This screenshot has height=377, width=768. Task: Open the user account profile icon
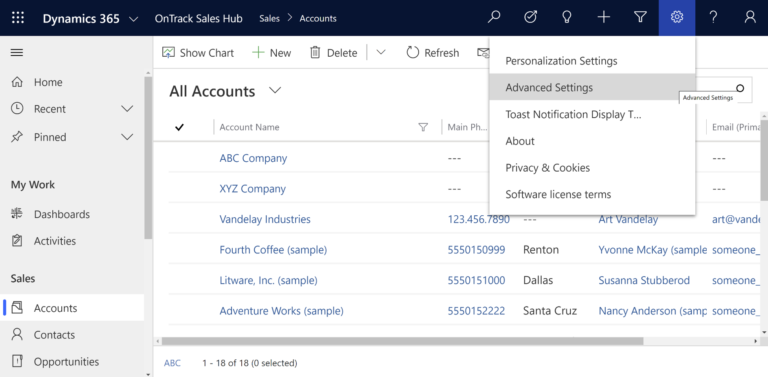click(x=750, y=18)
